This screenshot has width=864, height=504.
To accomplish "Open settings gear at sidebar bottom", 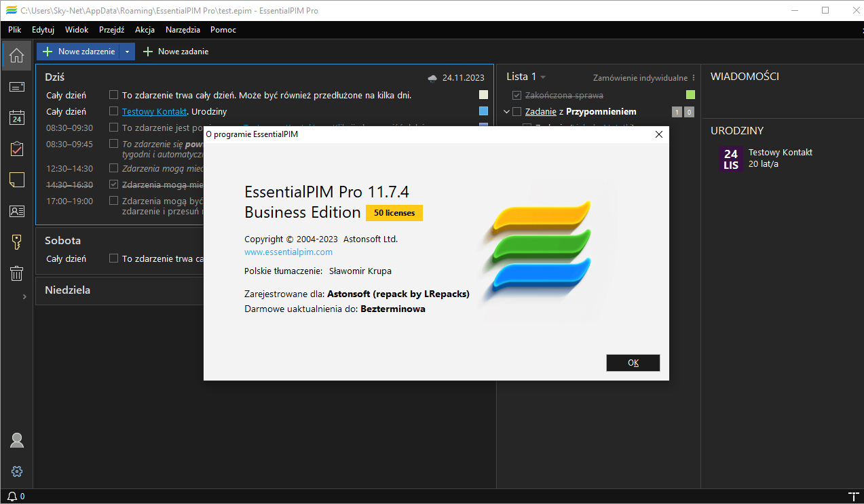I will pyautogui.click(x=17, y=471).
